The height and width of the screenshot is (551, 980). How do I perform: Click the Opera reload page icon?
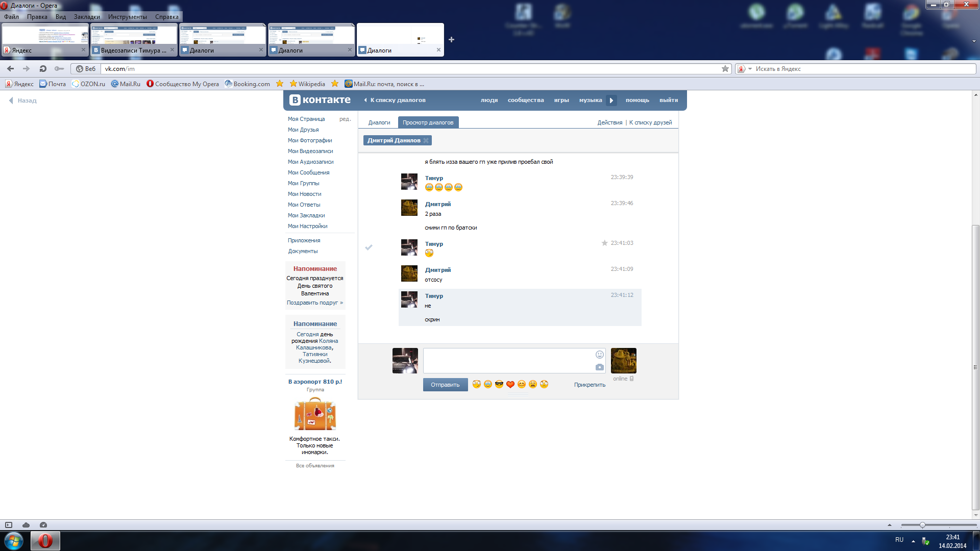click(x=43, y=69)
